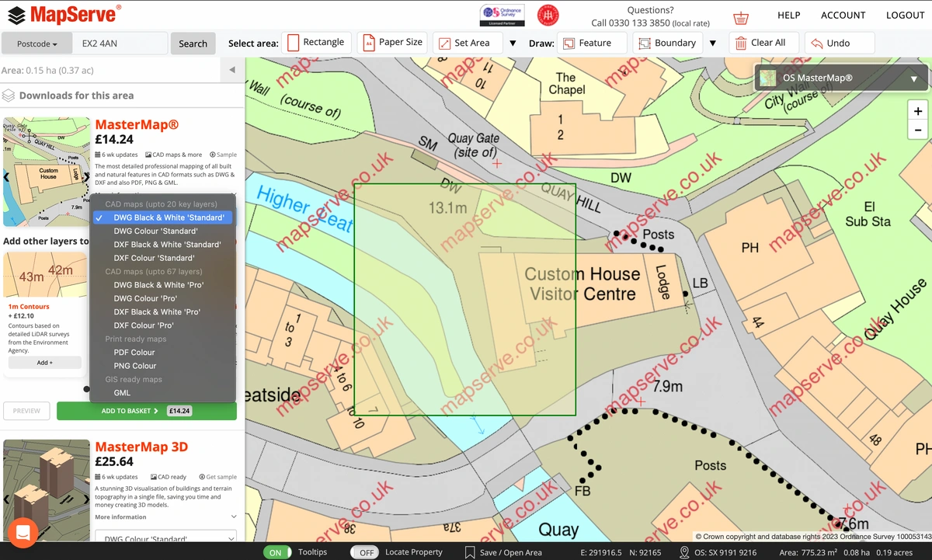Choose the Paper Size area tool
932x560 pixels.
point(392,43)
